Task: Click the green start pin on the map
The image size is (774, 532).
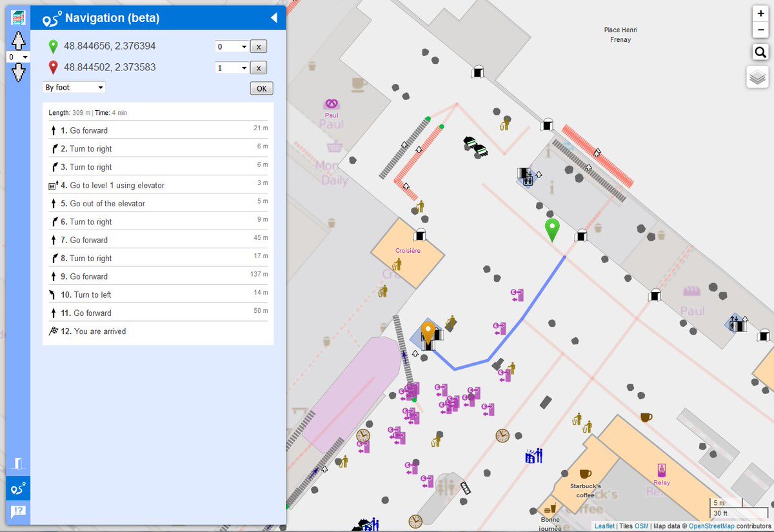Action: (551, 230)
